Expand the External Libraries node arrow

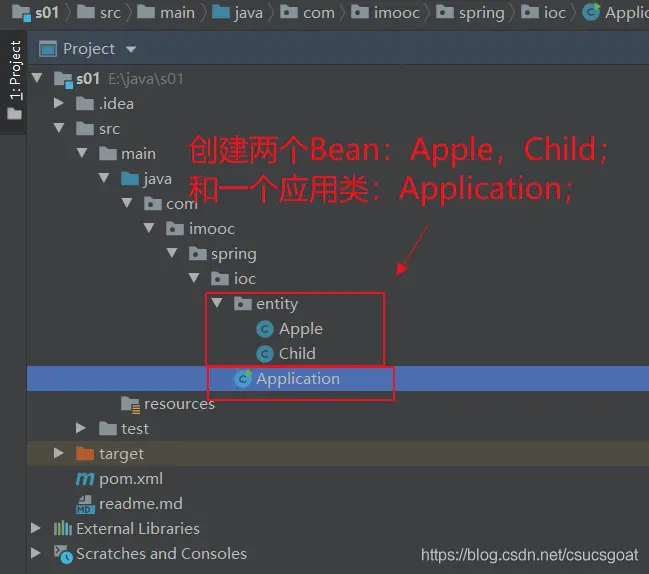tap(36, 528)
